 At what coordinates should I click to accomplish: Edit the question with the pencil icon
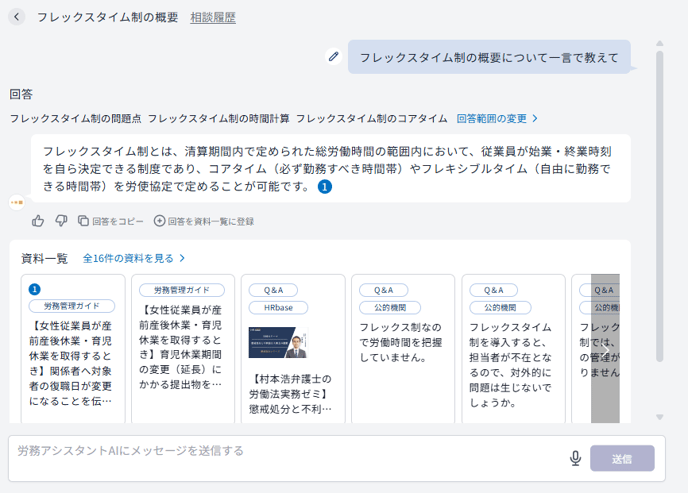(x=333, y=56)
